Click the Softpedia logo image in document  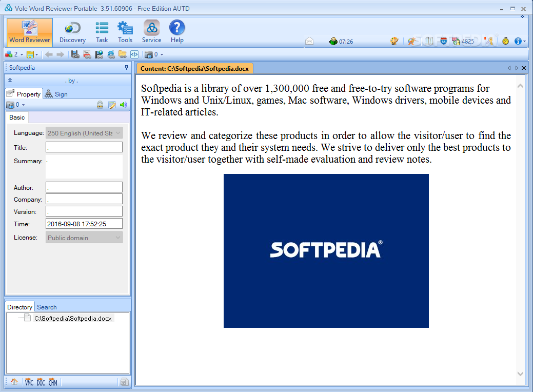[326, 251]
